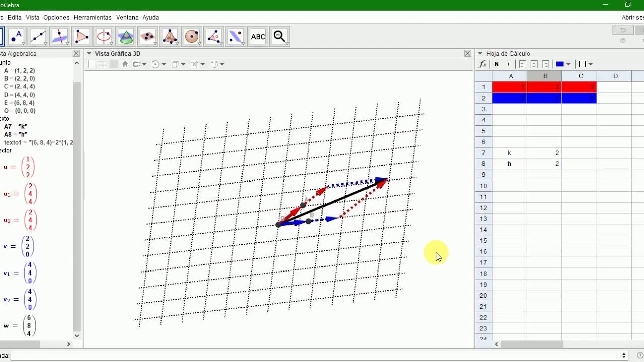The width and height of the screenshot is (644, 362).
Task: Open the input bar history dropdown
Action: point(624,355)
